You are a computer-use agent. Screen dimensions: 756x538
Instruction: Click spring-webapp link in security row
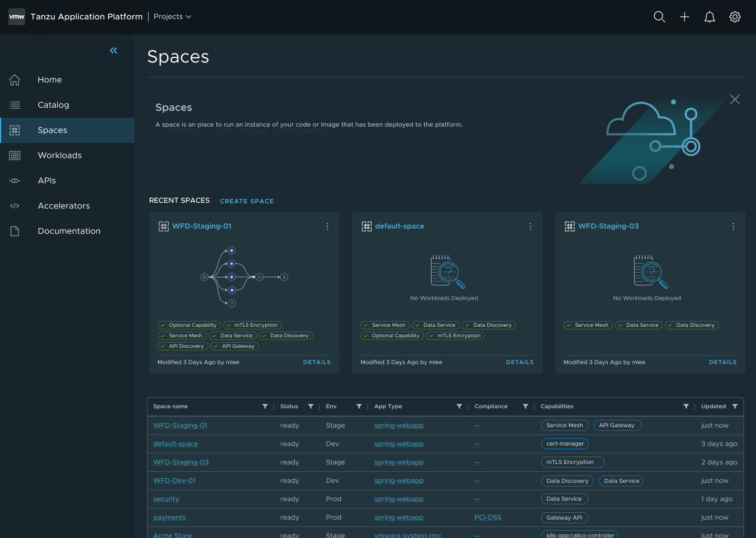(x=399, y=499)
